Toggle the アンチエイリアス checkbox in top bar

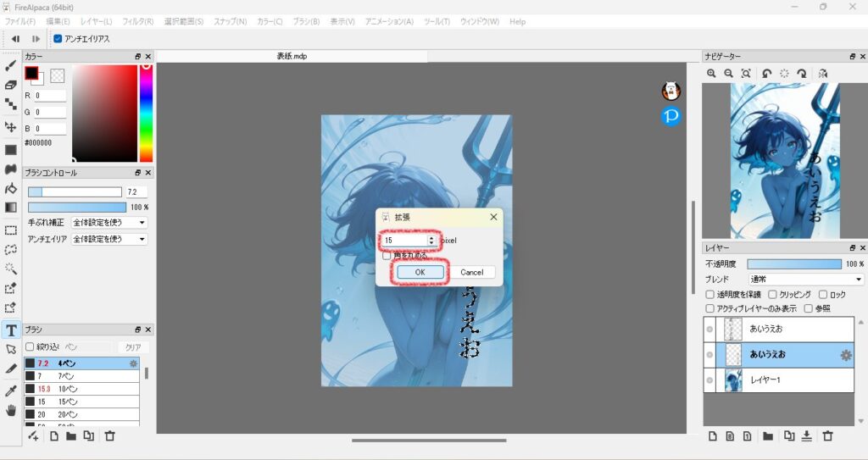58,39
